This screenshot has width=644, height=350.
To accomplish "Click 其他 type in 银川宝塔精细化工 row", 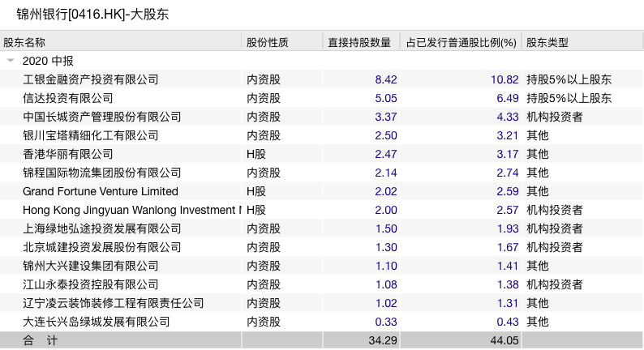I will 537,135.
